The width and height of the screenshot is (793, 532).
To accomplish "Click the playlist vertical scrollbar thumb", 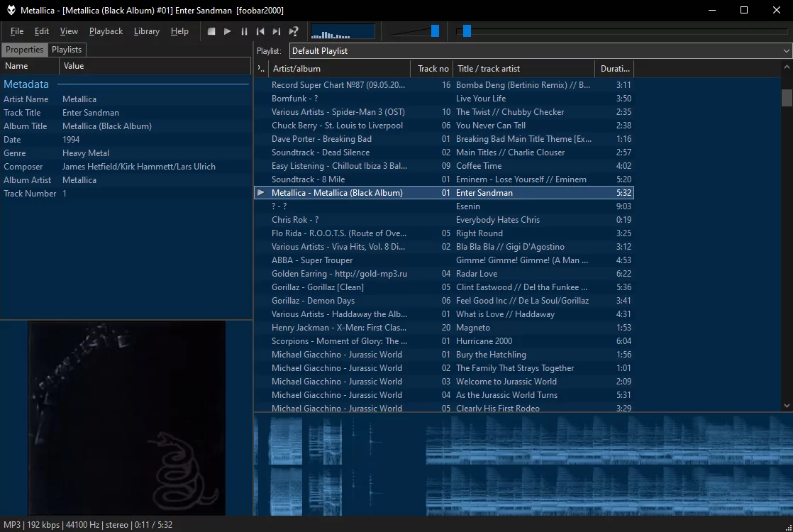I will [x=787, y=98].
